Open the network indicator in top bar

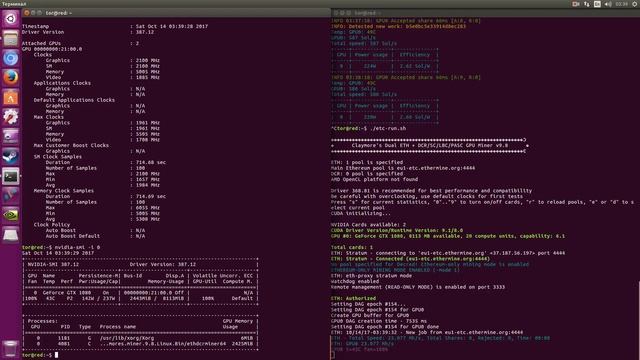coord(587,4)
